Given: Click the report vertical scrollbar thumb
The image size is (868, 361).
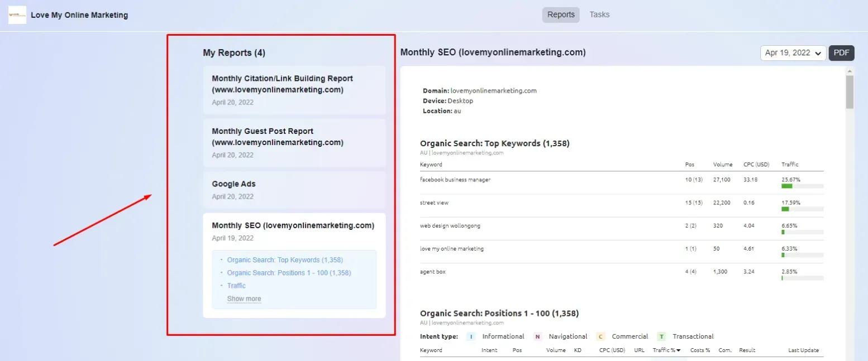Looking at the screenshot, I should pos(850,92).
